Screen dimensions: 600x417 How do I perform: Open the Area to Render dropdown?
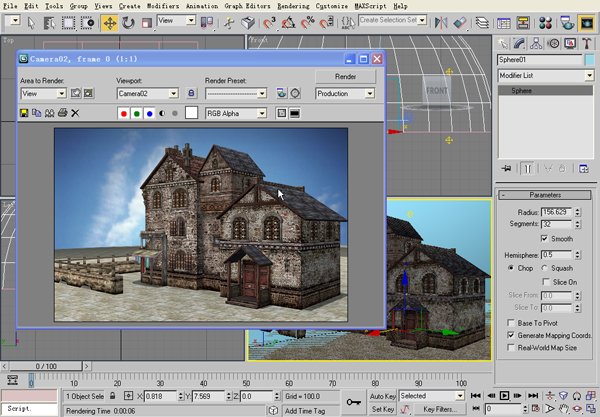click(x=43, y=93)
